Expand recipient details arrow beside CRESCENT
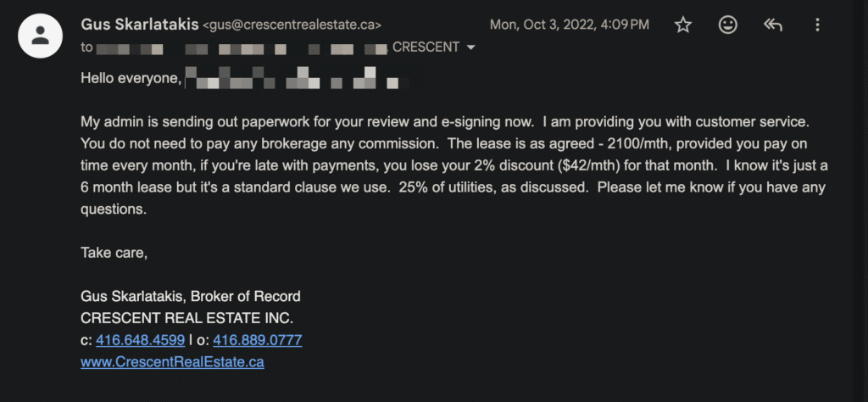Screen dimensions: 868x402 (471, 47)
